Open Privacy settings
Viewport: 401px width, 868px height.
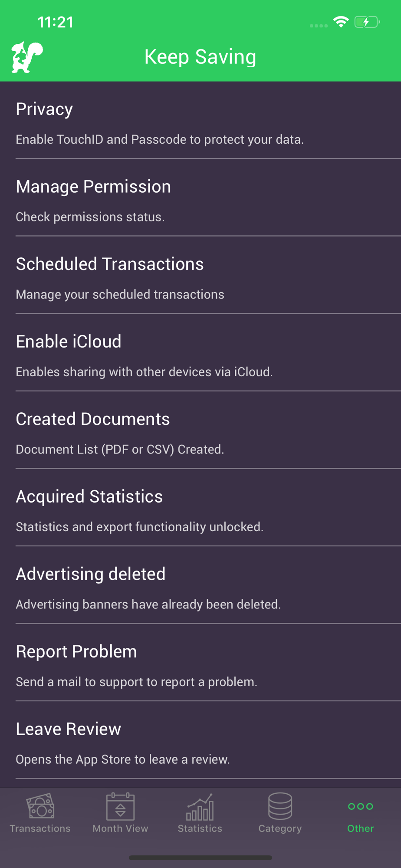tap(200, 120)
